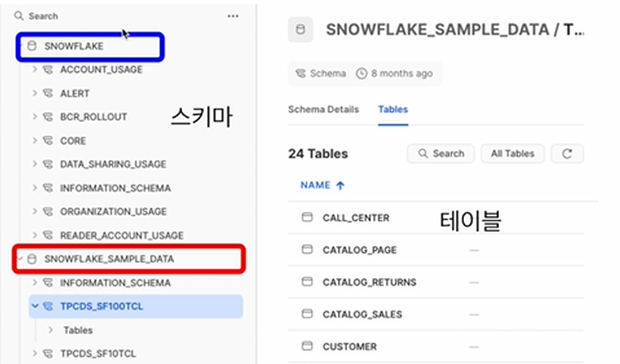Click the ORGANIZATION_USAGE schema icon
Image resolution: width=620 pixels, height=364 pixels.
pos(48,211)
